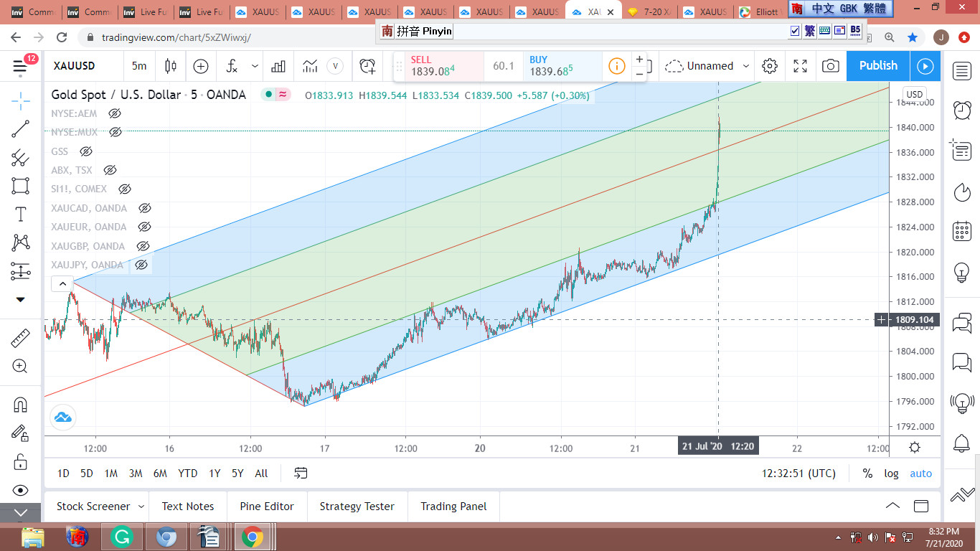Toggle visibility of XAUCAD, OANDA
Image resolution: width=980 pixels, height=551 pixels.
(144, 208)
